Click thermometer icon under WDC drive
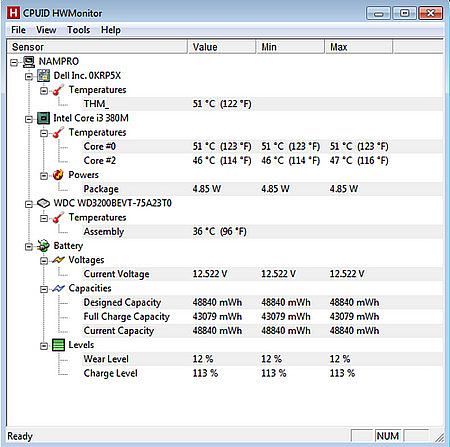This screenshot has width=450, height=447. click(x=58, y=217)
